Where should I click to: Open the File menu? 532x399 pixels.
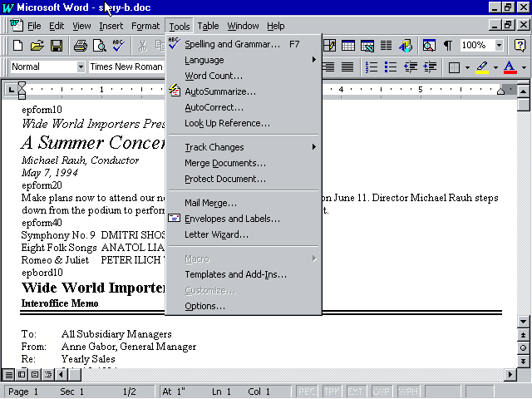tap(34, 26)
